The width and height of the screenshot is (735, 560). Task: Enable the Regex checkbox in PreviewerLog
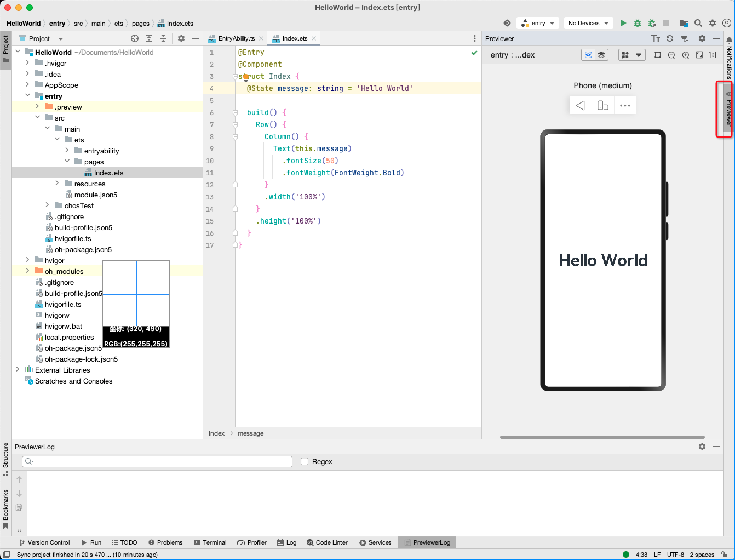pyautogui.click(x=305, y=461)
